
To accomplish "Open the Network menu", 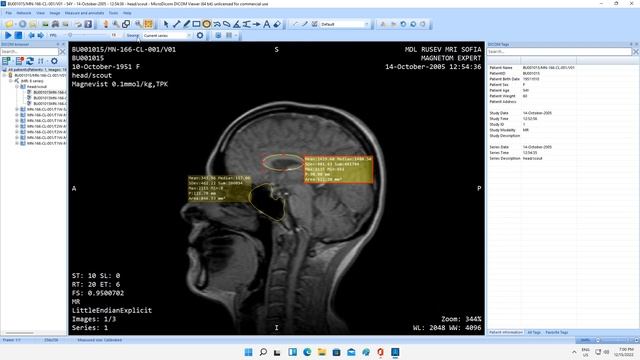I will [x=24, y=13].
